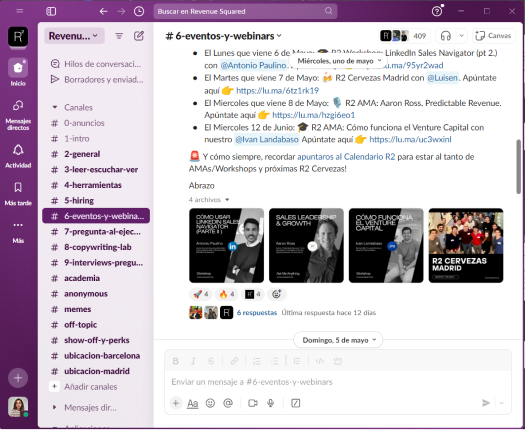
Task: Insert a mention with @ icon
Action: tap(228, 403)
